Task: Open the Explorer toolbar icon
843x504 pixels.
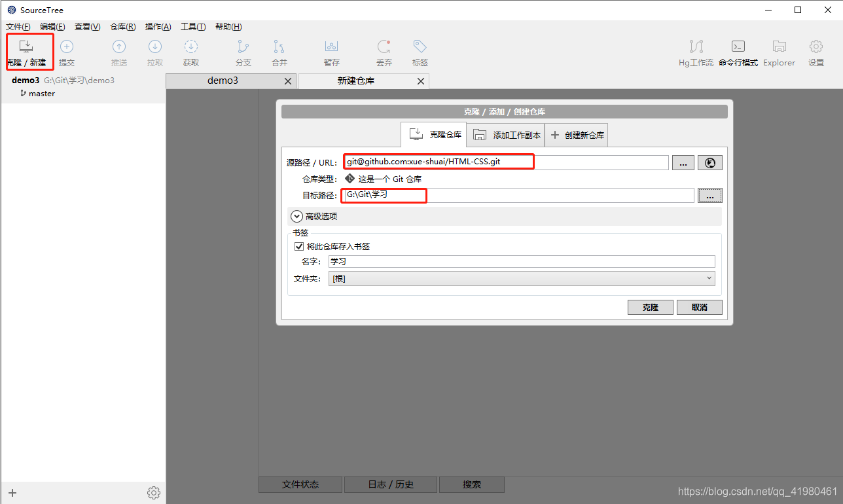Action: pyautogui.click(x=779, y=46)
